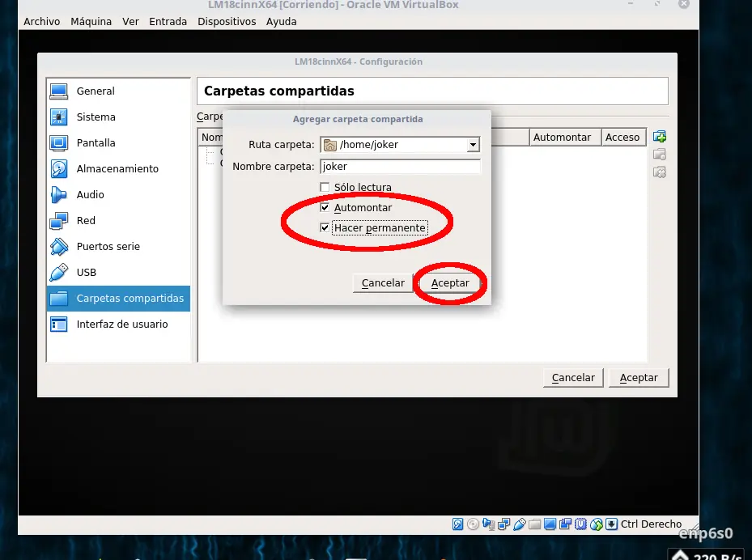This screenshot has width=752, height=560.
Task: Click the hard disk activity status icon
Action: (456, 524)
